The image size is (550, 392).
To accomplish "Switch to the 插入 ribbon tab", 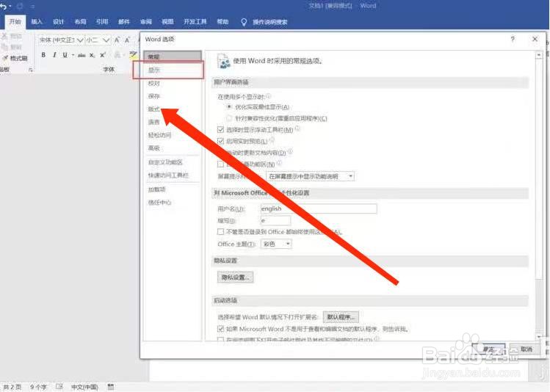I will (37, 22).
